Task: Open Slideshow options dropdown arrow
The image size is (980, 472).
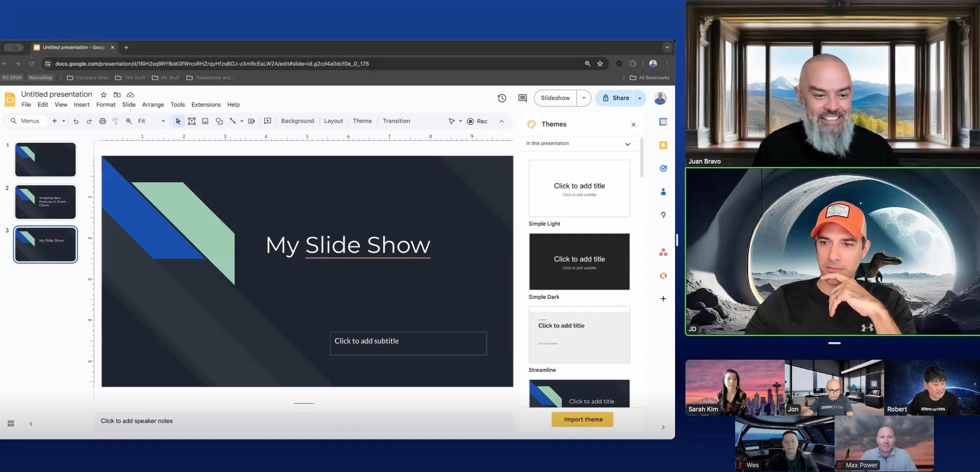Action: point(584,98)
